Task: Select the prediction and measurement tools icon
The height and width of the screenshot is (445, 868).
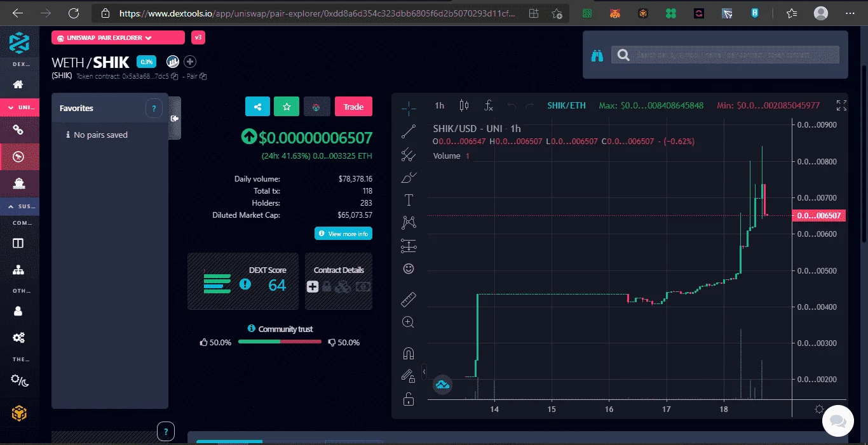Action: coord(409,246)
